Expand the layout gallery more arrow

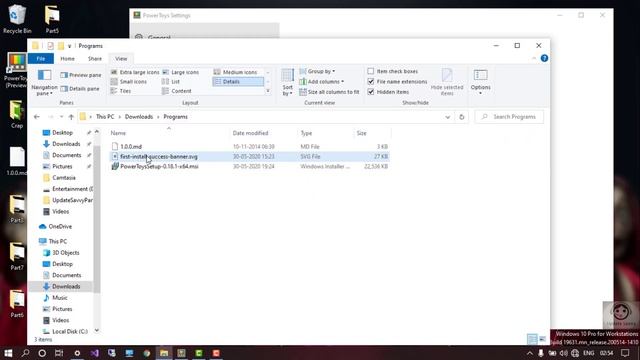pos(268,91)
